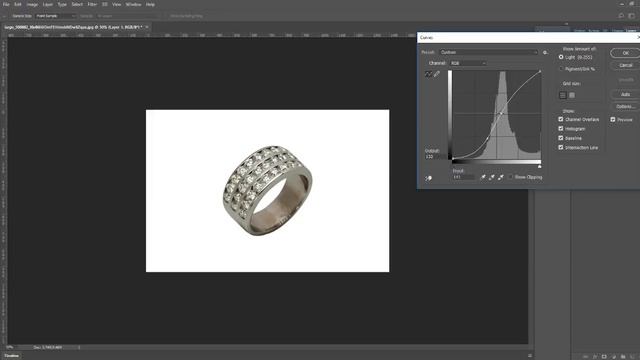
Task: Select the Light (0-255) radio option
Action: point(561,57)
